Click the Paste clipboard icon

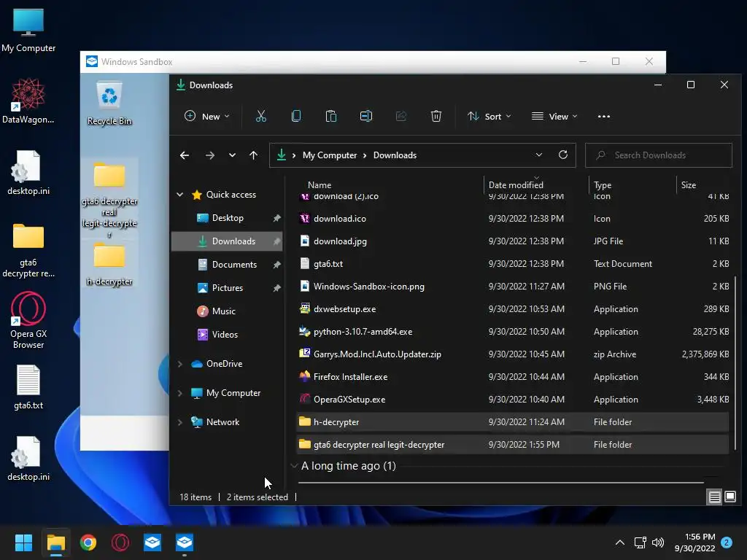click(330, 116)
